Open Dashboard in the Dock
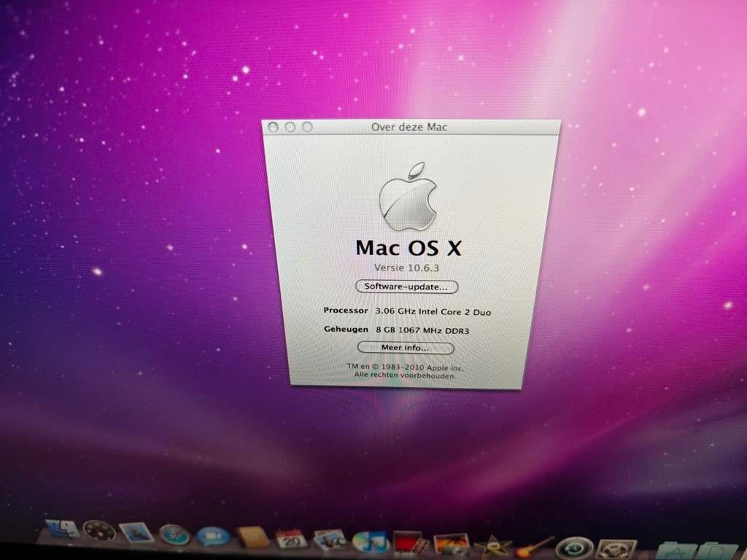Screen dimensions: 747x560 click(99, 531)
